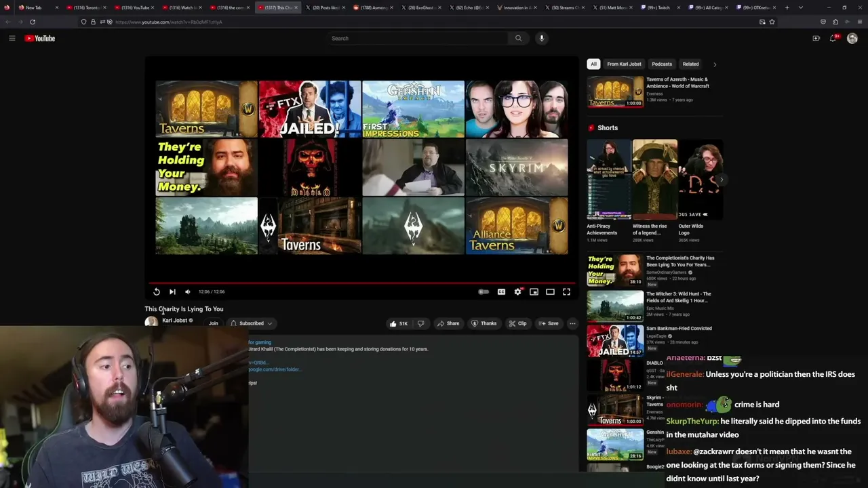Seek on the red progress bar
The width and height of the screenshot is (868, 488).
pos(362,282)
